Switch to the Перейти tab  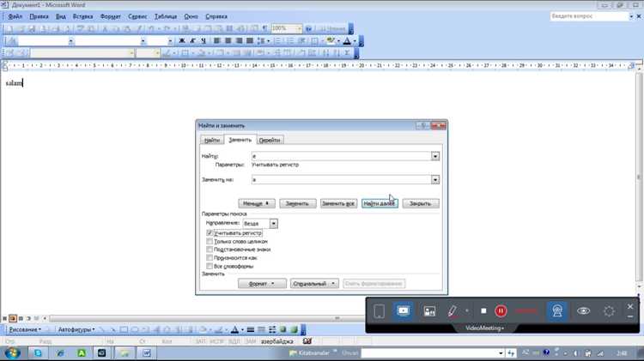pyautogui.click(x=270, y=141)
